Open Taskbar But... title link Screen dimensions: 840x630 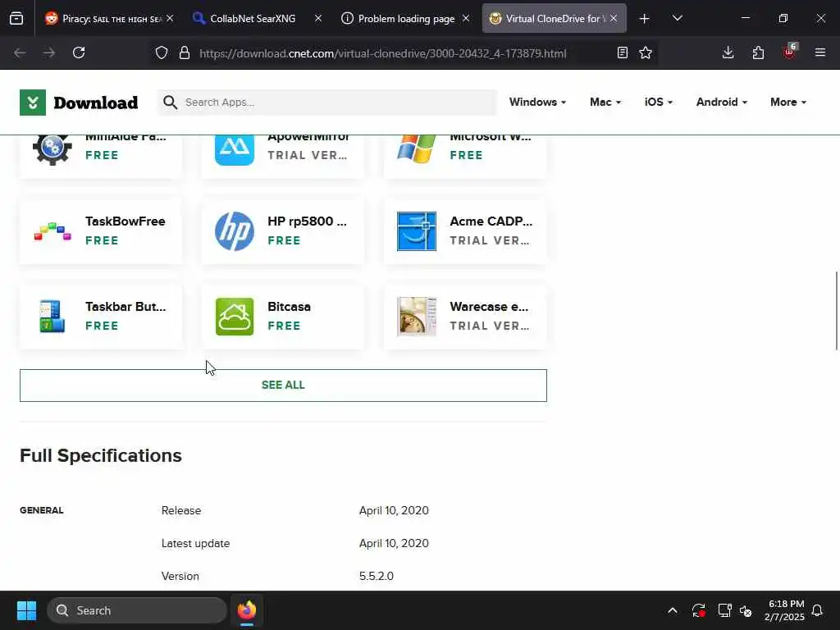pos(126,307)
